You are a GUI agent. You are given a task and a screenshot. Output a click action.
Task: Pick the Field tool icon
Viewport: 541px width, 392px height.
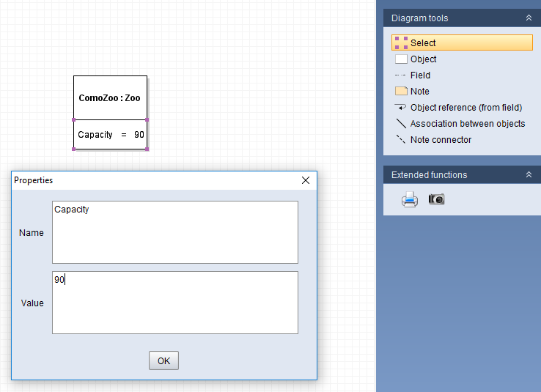tap(401, 75)
